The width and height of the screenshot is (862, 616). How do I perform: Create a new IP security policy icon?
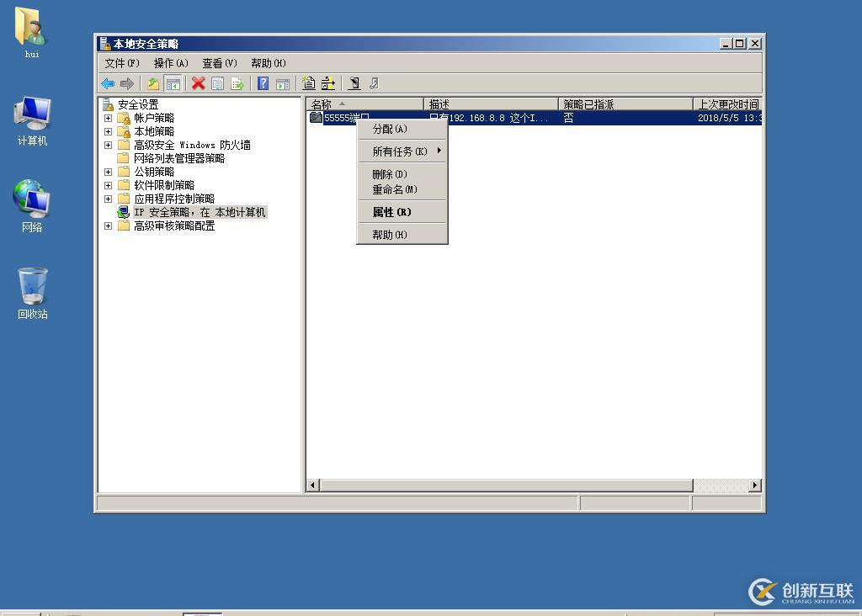pos(309,83)
